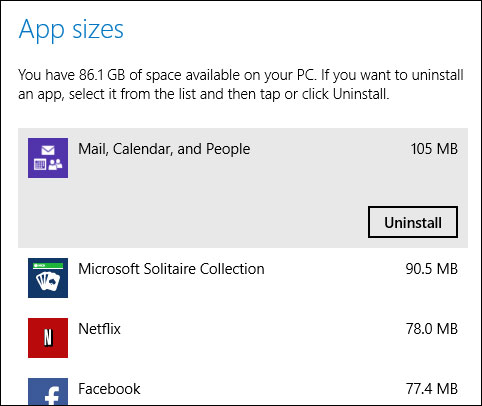Screen dimensions: 482x406
Task: Select the Mail, Calendar, and People name
Action: pyautogui.click(x=164, y=149)
